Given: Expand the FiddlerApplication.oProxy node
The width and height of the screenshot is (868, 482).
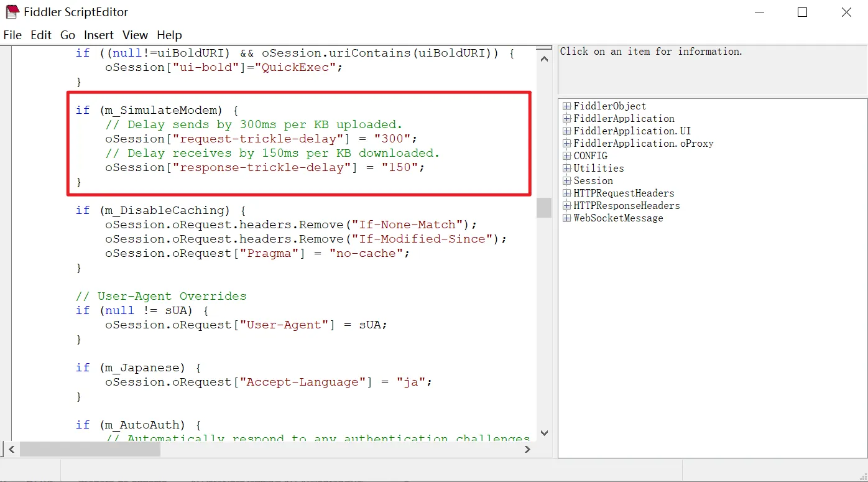Looking at the screenshot, I should click(566, 144).
